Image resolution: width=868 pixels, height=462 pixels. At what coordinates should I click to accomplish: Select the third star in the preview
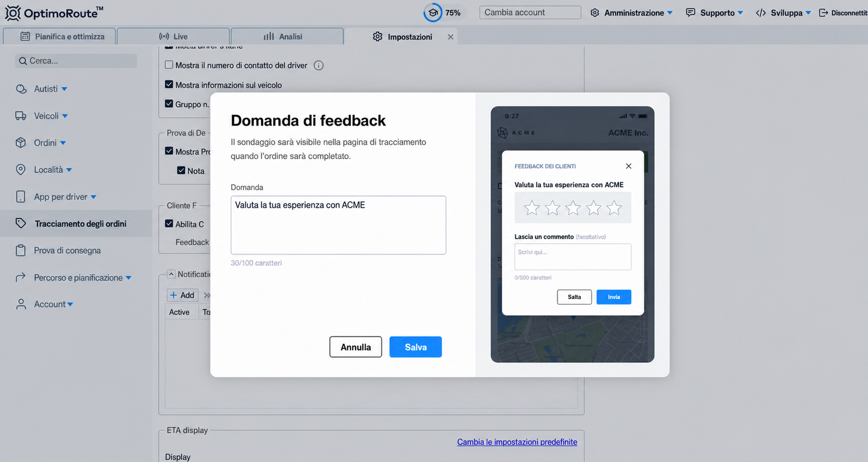click(x=573, y=207)
